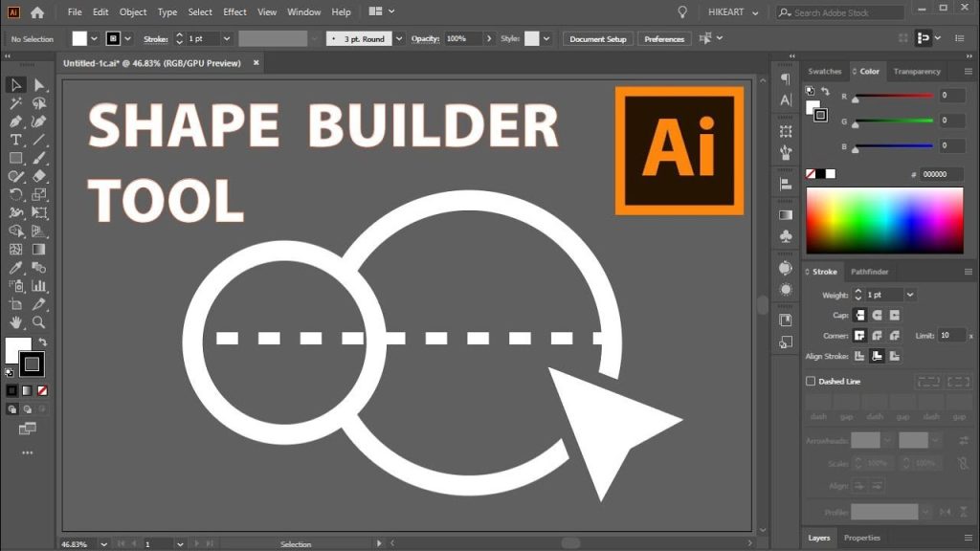980x551 pixels.
Task: Select the Selection tool
Action: [15, 84]
